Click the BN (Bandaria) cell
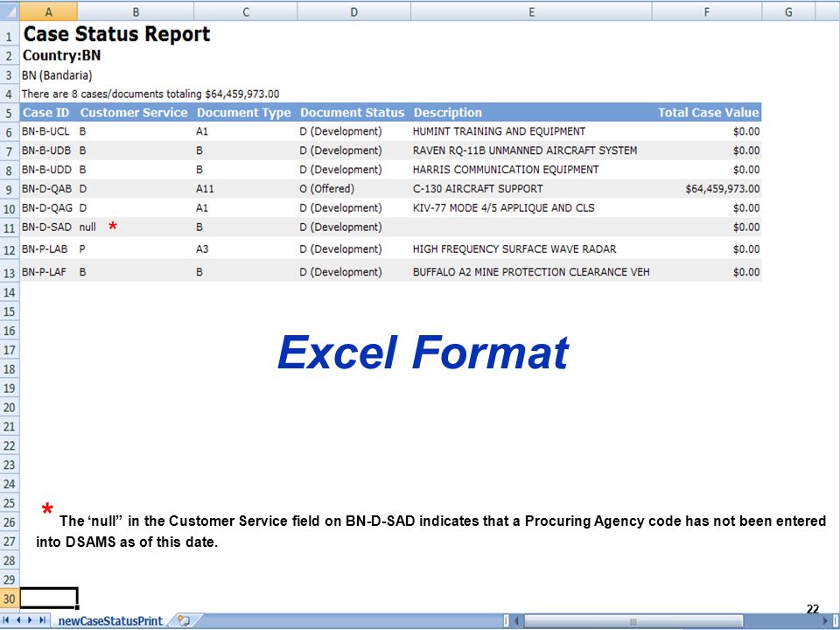840x630 pixels. point(57,75)
